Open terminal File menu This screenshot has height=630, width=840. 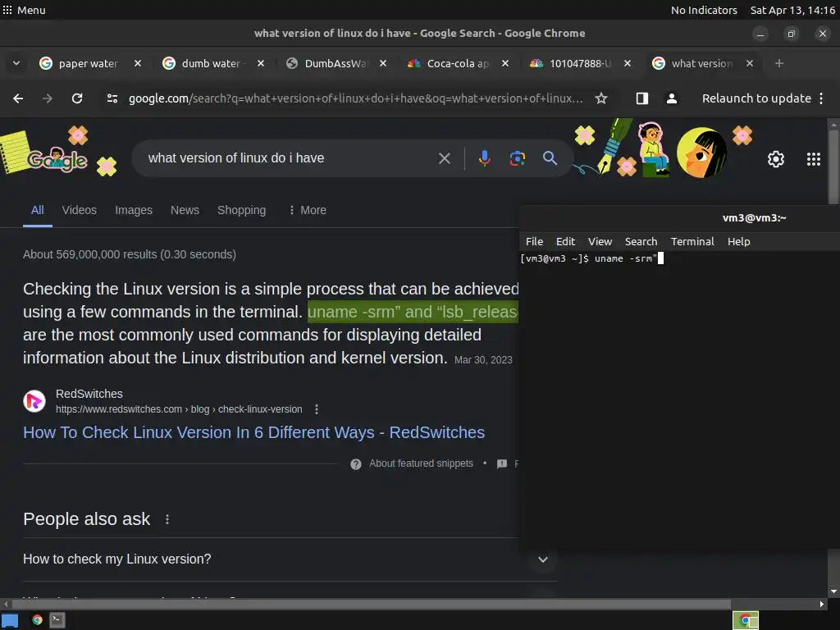click(534, 242)
